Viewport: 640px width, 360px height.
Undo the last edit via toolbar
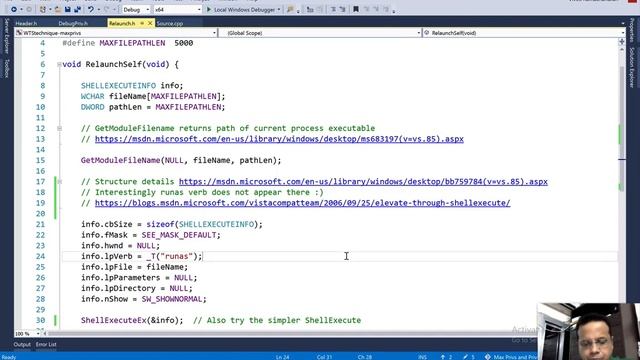(91, 9)
